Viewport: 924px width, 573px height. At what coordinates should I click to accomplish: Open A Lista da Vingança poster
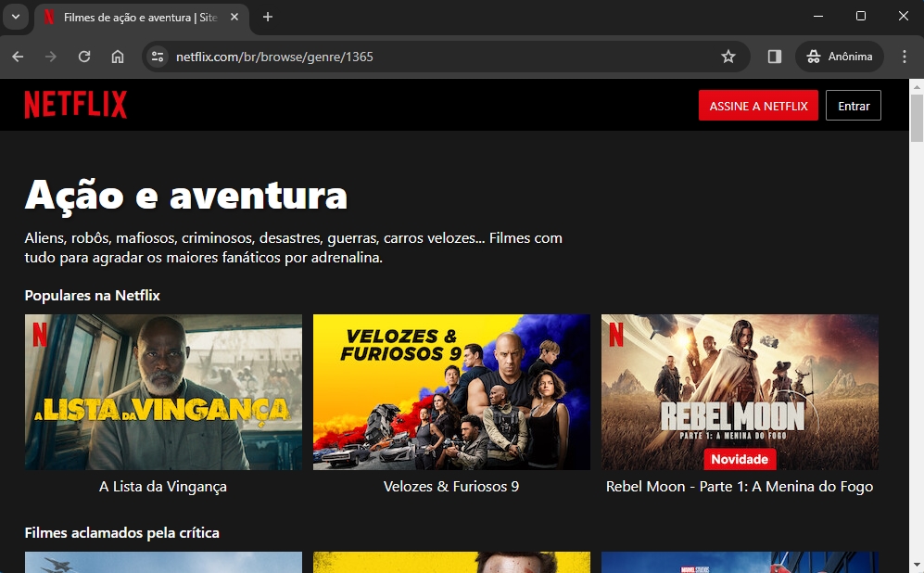(163, 392)
